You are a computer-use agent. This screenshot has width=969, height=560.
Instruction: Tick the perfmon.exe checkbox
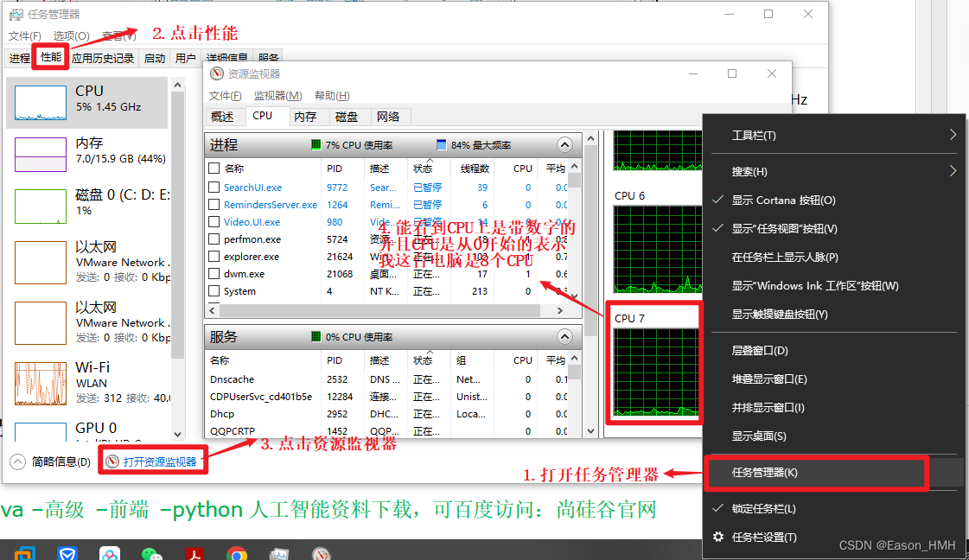(214, 239)
